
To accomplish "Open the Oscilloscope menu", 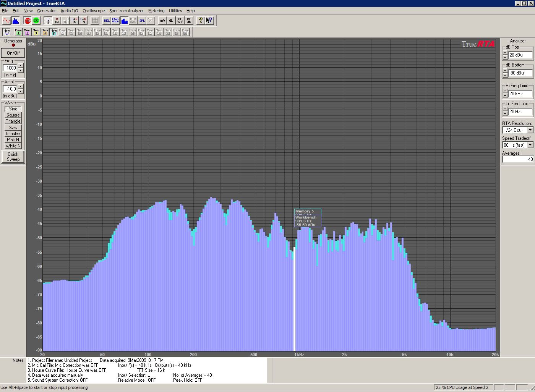I will tap(94, 11).
